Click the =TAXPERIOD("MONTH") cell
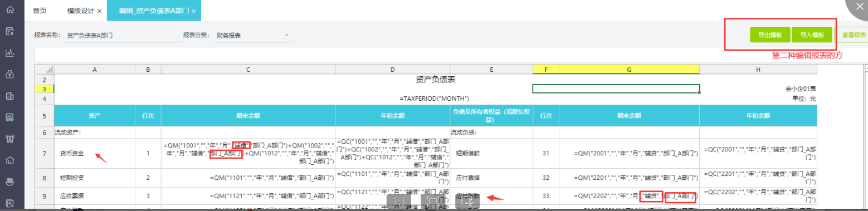 (x=435, y=98)
